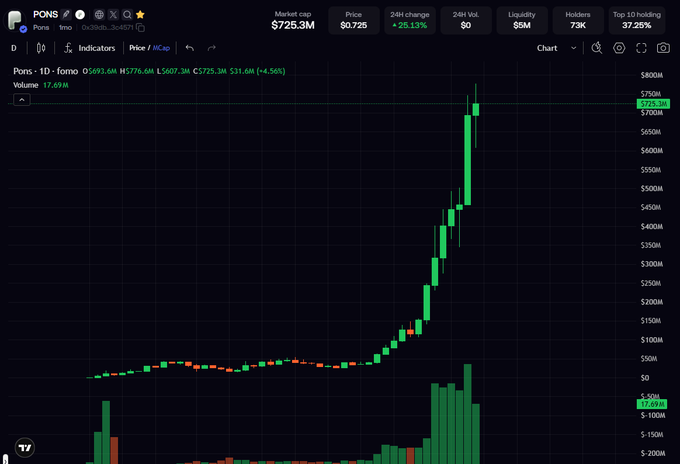
Task: Switch chart to MCap mode
Action: 161,48
